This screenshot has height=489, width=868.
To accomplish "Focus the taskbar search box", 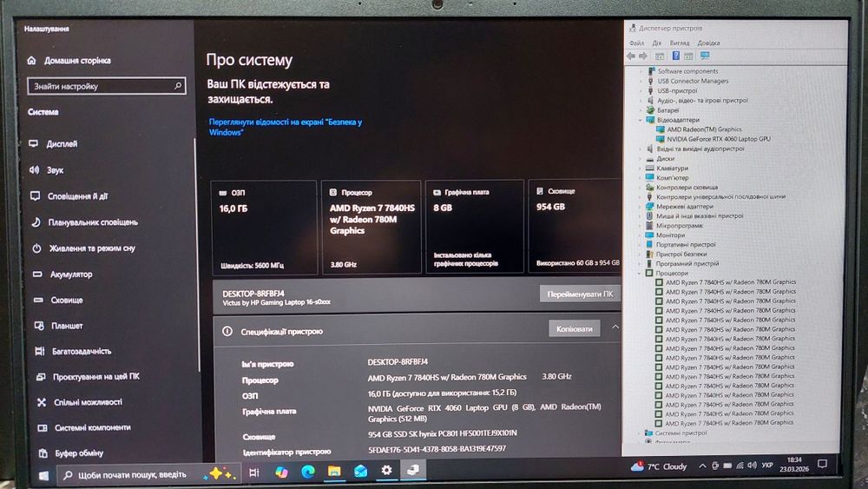I will 149,474.
